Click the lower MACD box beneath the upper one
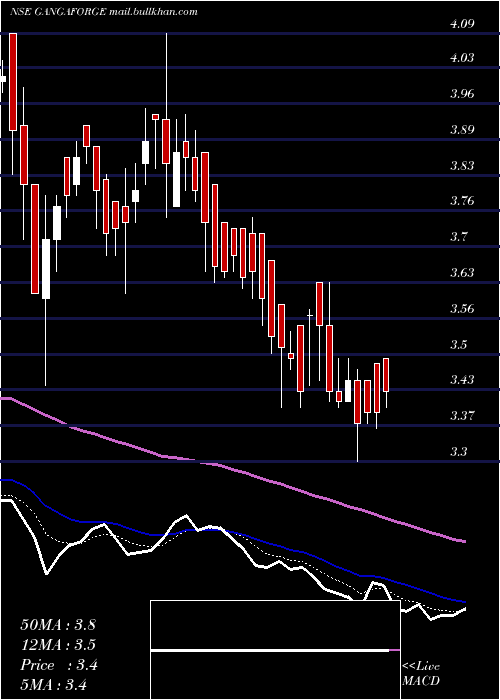Image resolution: width=500 pixels, height=700 pixels. 275,675
